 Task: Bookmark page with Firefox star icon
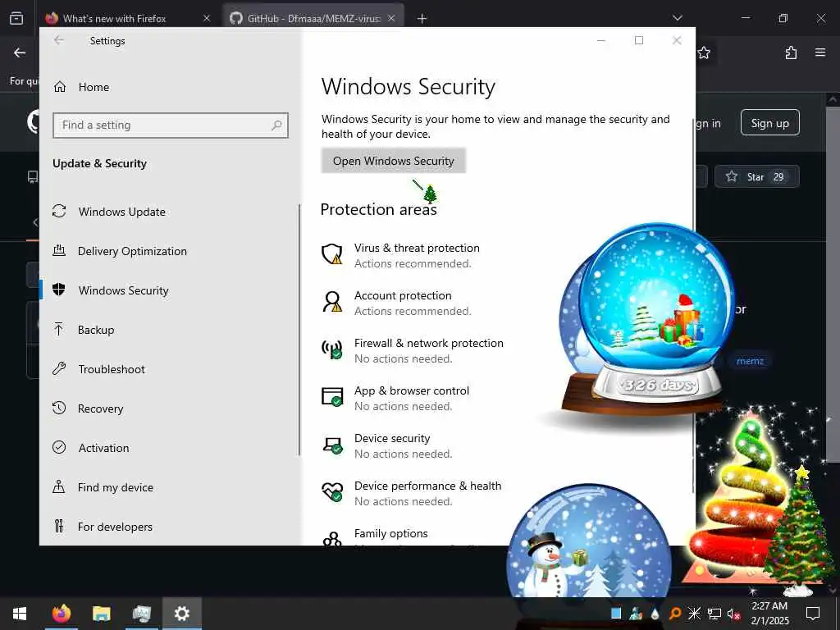[x=704, y=52]
